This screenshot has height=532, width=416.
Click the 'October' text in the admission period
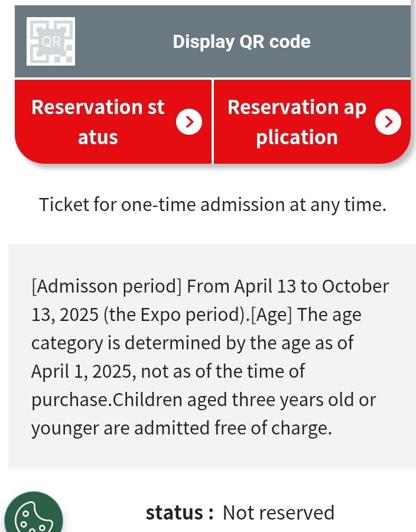[355, 286]
